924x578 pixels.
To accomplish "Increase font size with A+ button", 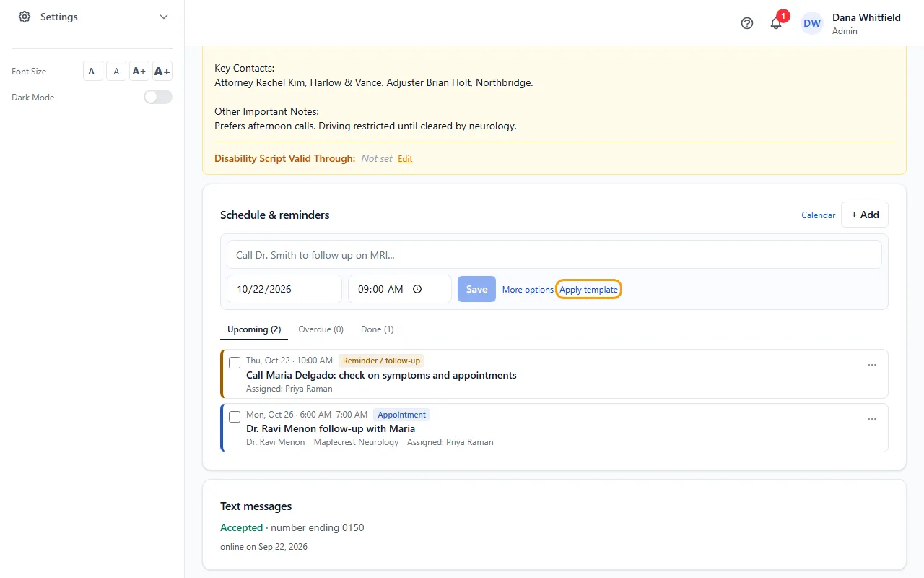I will point(139,71).
